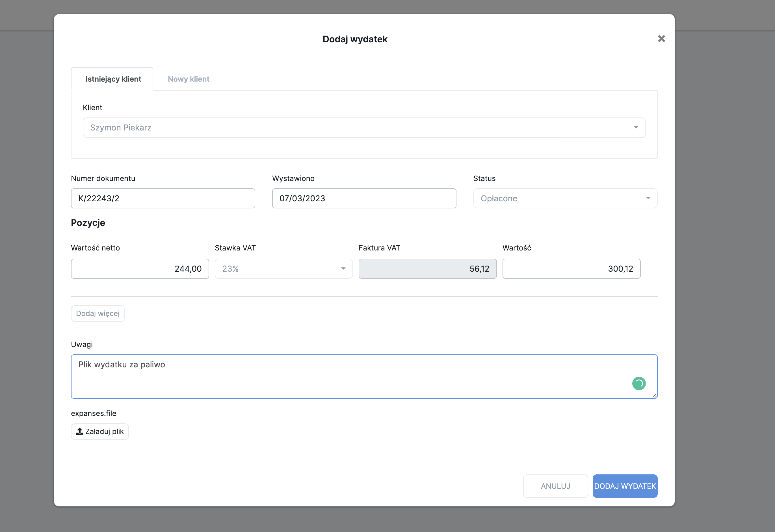The image size is (775, 532).
Task: Close the Dodaj wydatek dialog
Action: 661,39
